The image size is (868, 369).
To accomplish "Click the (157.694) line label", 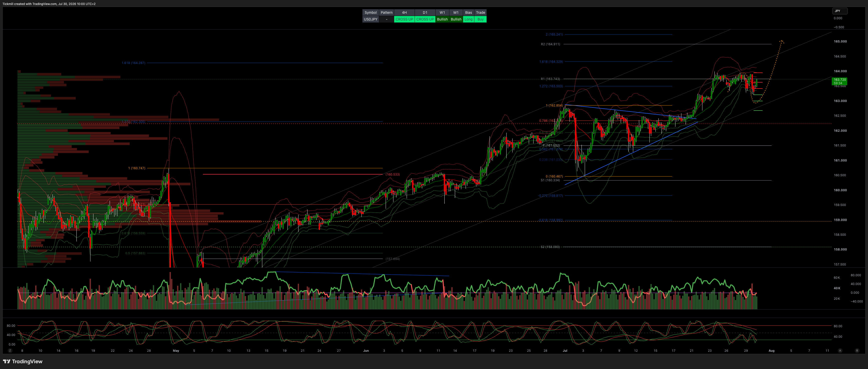I will point(393,259).
